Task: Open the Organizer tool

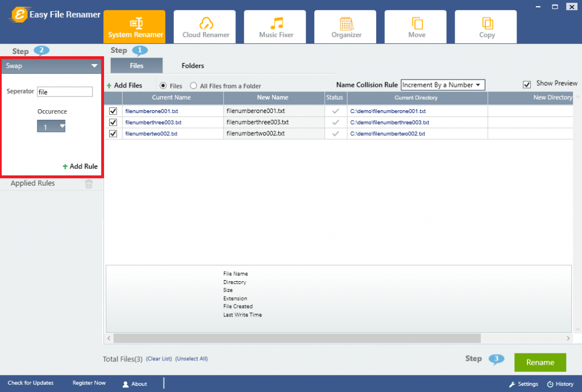Action: 345,26
